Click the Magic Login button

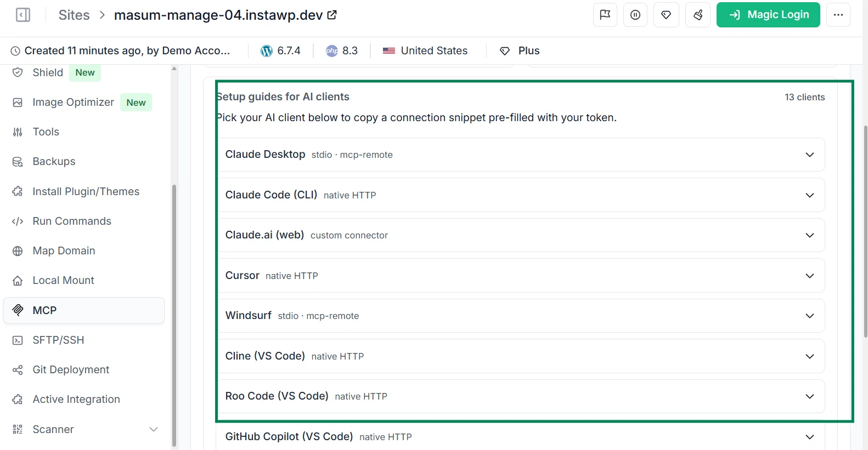click(x=768, y=15)
